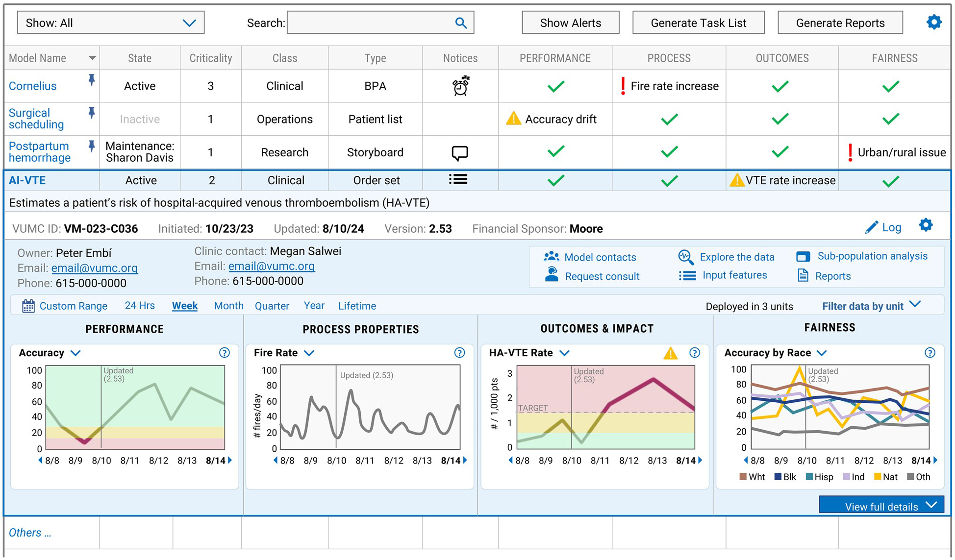955x560 pixels.
Task: Click Show Alerts button
Action: [x=571, y=23]
